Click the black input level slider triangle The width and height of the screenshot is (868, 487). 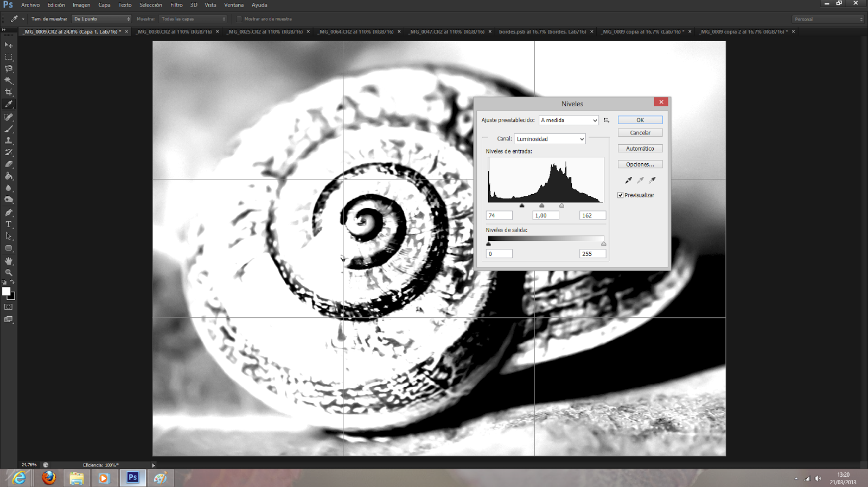(522, 206)
